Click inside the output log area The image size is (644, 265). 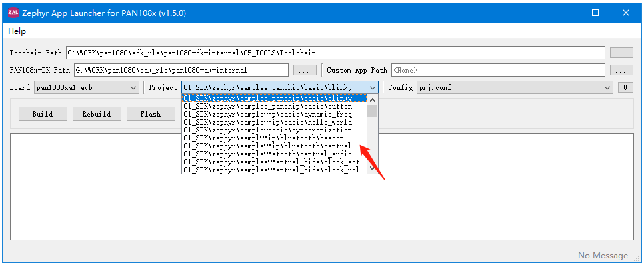click(322, 186)
